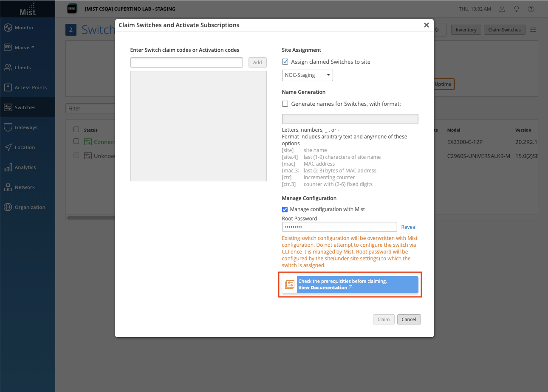Click the Add button for claim codes

tap(257, 62)
